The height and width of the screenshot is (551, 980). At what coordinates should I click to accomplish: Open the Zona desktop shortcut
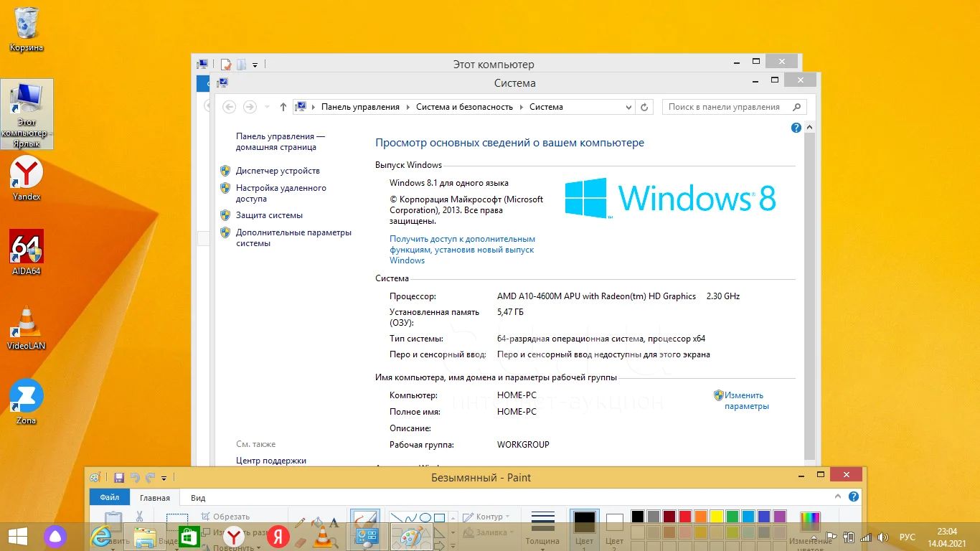click(x=27, y=402)
